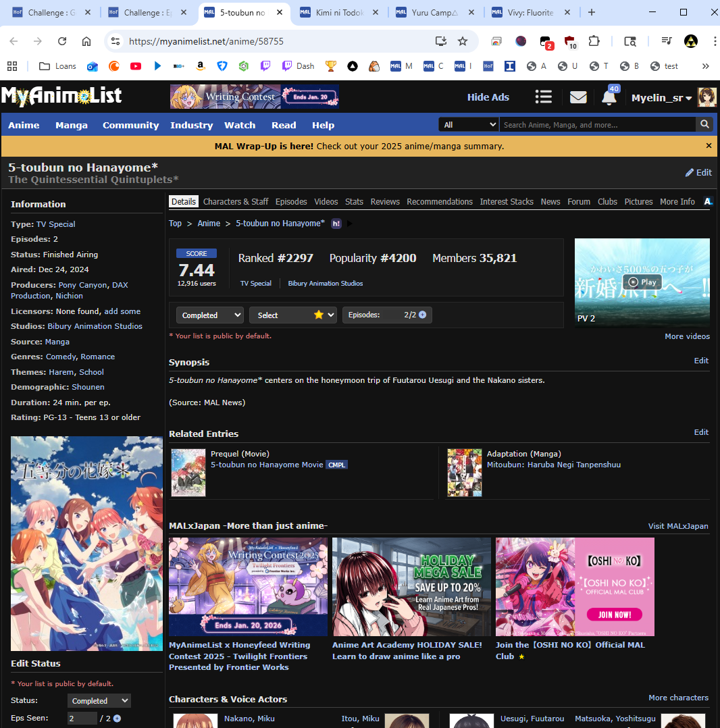
Task: Click the h! badge in breadcrumb
Action: [336, 224]
